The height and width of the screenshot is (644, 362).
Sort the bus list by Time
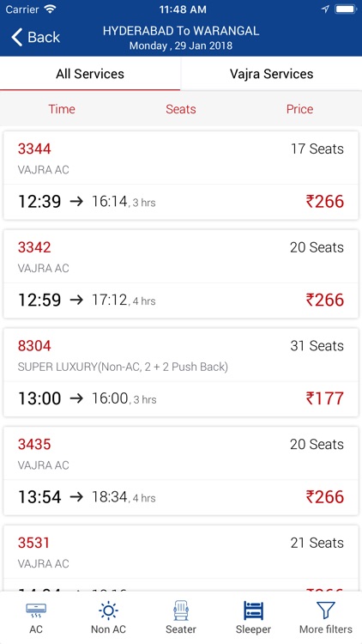[x=62, y=109]
